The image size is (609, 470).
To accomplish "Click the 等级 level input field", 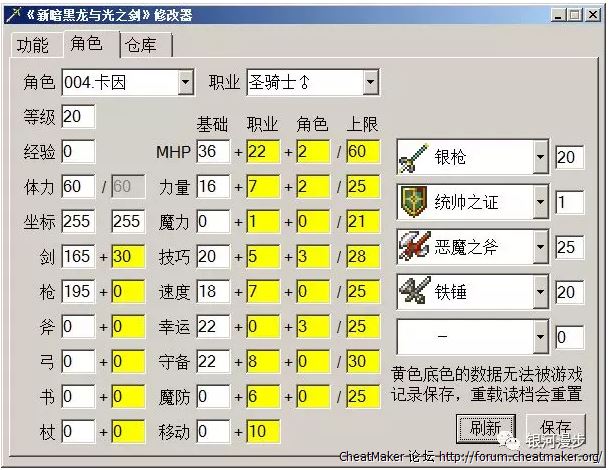I will pyautogui.click(x=77, y=116).
